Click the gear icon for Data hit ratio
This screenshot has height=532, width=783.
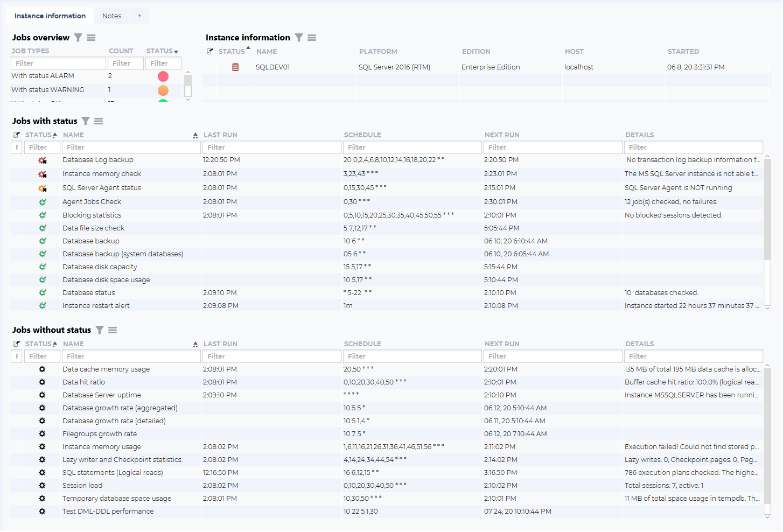(42, 382)
